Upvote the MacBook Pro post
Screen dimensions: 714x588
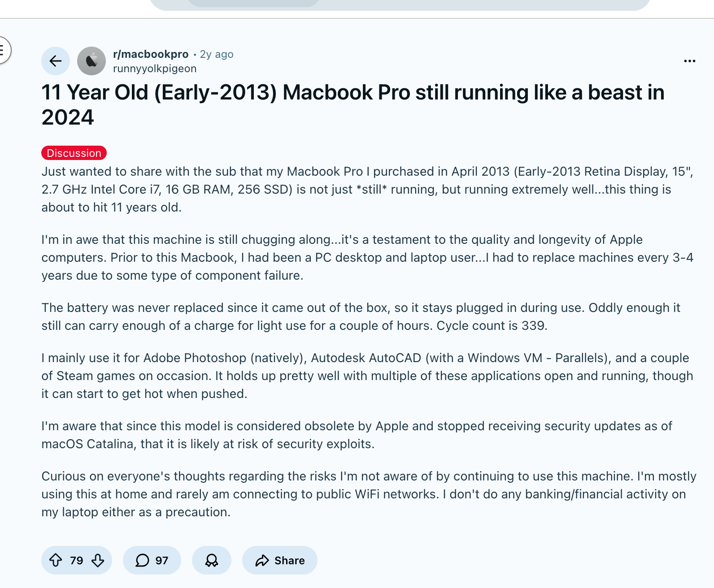(x=56, y=560)
